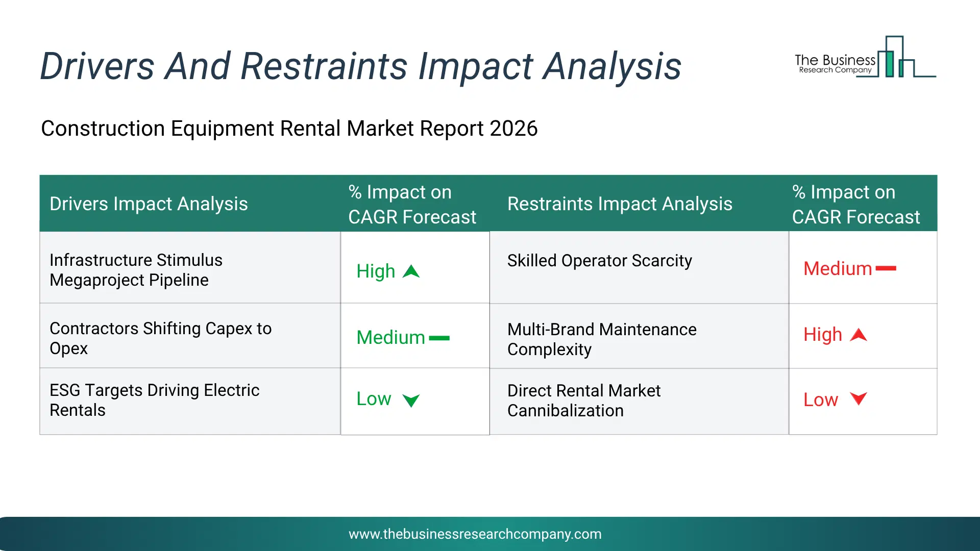Select Contractors Shifting Capex to Opex cell

point(190,336)
